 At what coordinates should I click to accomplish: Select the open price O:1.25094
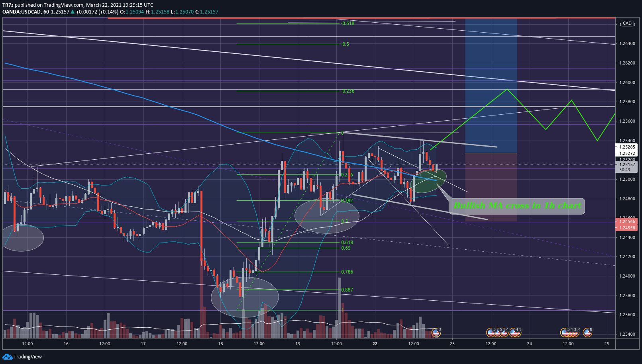(132, 12)
